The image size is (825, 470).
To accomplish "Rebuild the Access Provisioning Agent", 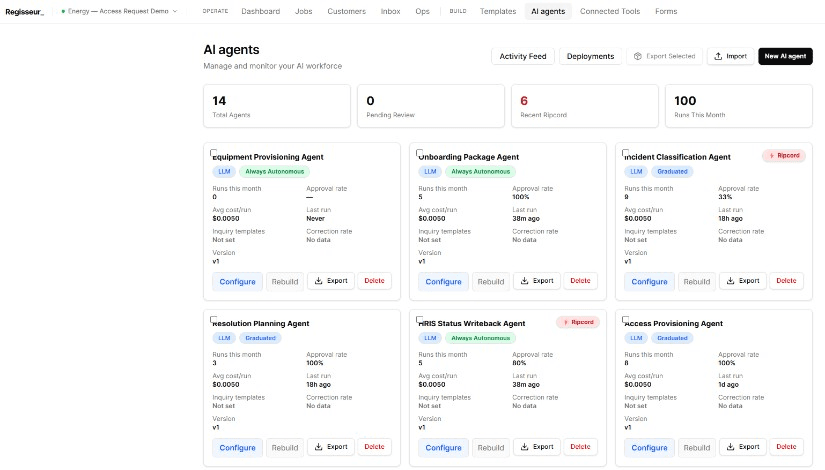I will click(x=697, y=448).
